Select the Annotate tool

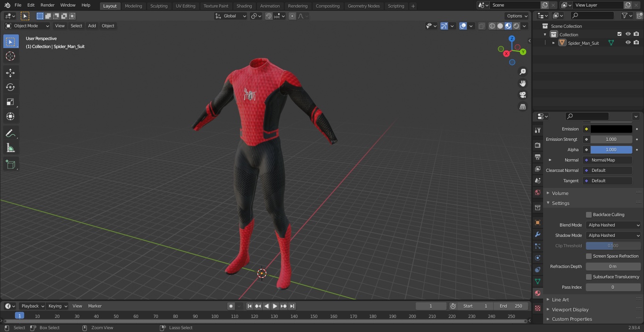[x=10, y=134]
